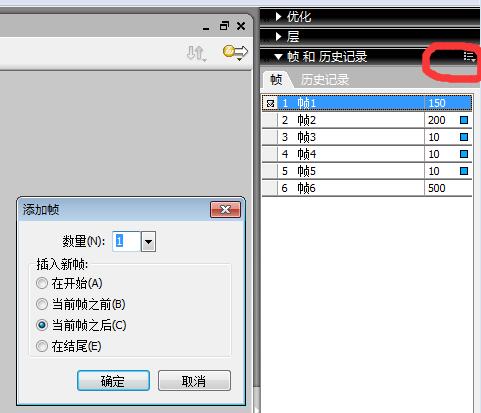Image resolution: width=481 pixels, height=413 pixels.
Task: Click the 取消 button
Action: [x=194, y=380]
